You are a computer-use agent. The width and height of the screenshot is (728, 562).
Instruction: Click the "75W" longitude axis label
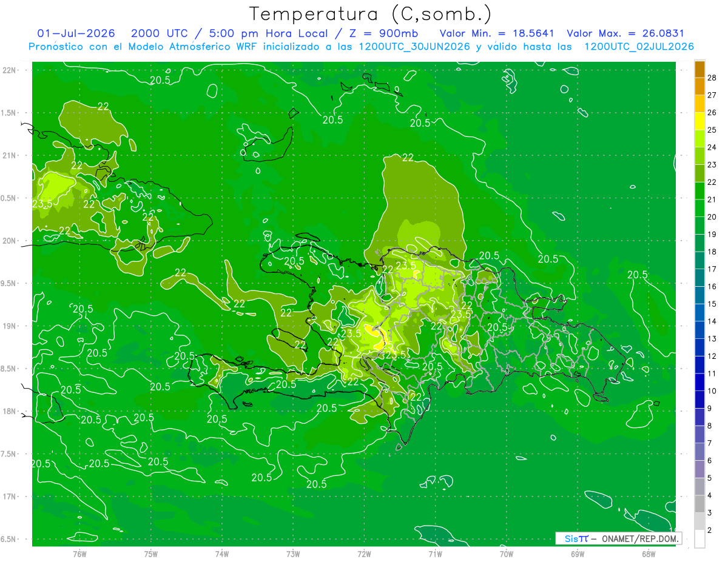pos(151,554)
